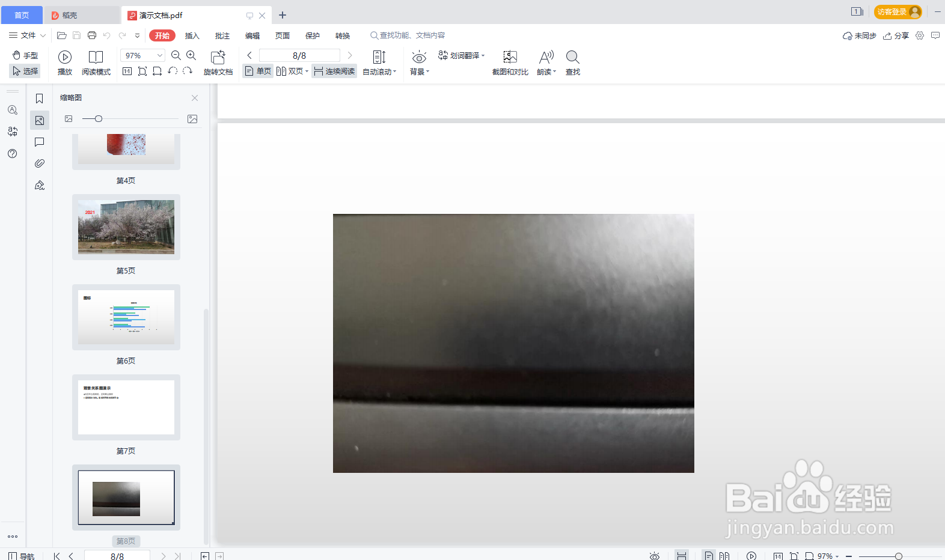
Task: Click the zoom out magnifier icon
Action: pyautogui.click(x=176, y=55)
